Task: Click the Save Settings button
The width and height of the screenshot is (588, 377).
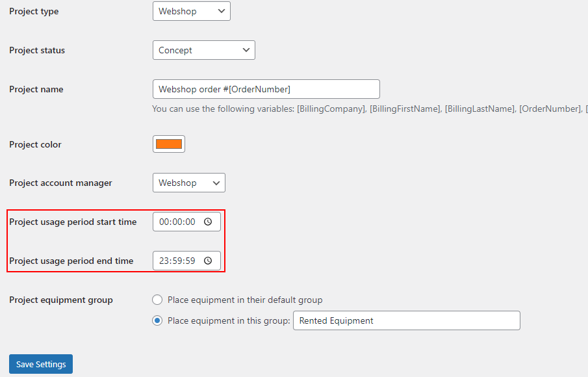Action: coord(41,364)
